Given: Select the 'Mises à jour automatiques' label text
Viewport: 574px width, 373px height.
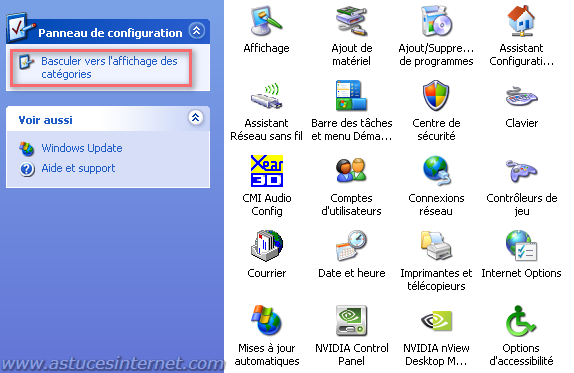Looking at the screenshot, I should pyautogui.click(x=267, y=354).
